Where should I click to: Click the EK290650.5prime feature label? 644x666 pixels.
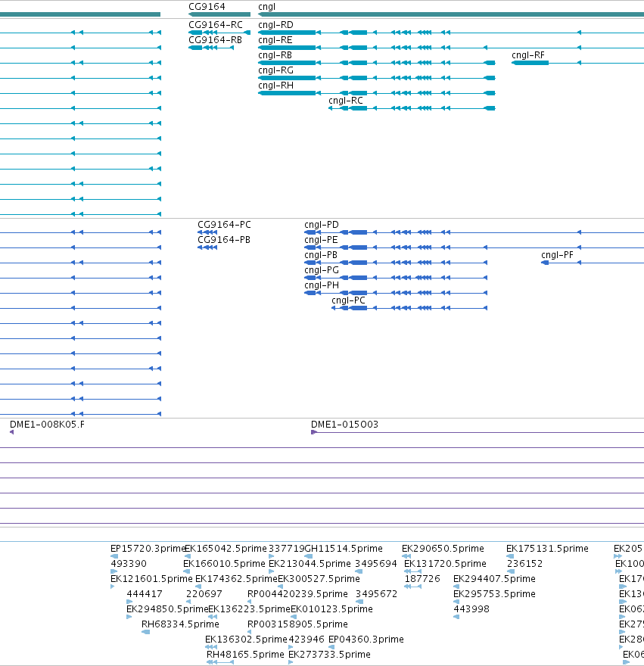[443, 549]
